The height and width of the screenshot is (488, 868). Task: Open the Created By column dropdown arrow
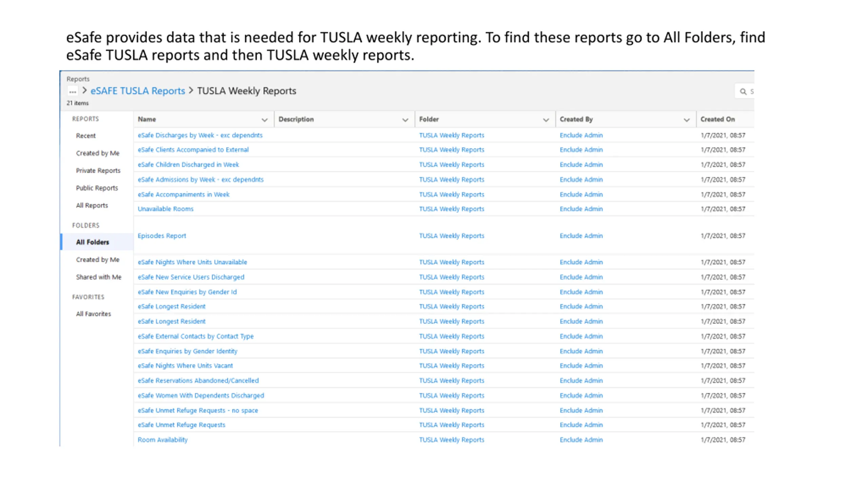click(687, 120)
